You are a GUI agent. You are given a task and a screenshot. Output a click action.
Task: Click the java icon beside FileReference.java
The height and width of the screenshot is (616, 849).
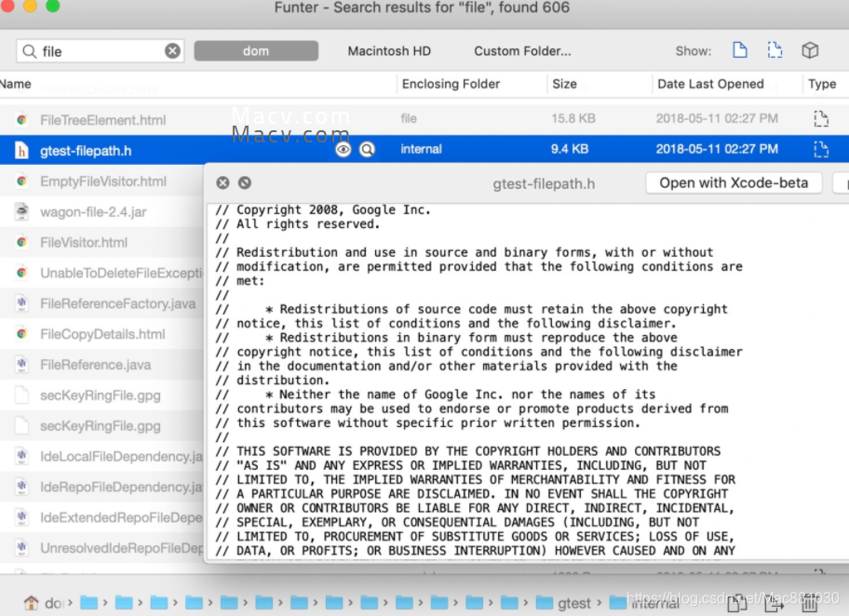(21, 364)
